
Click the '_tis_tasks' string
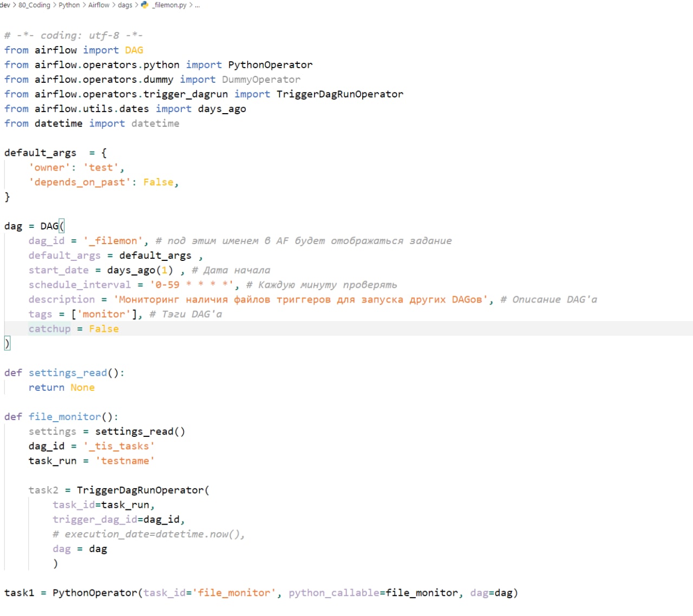point(119,445)
